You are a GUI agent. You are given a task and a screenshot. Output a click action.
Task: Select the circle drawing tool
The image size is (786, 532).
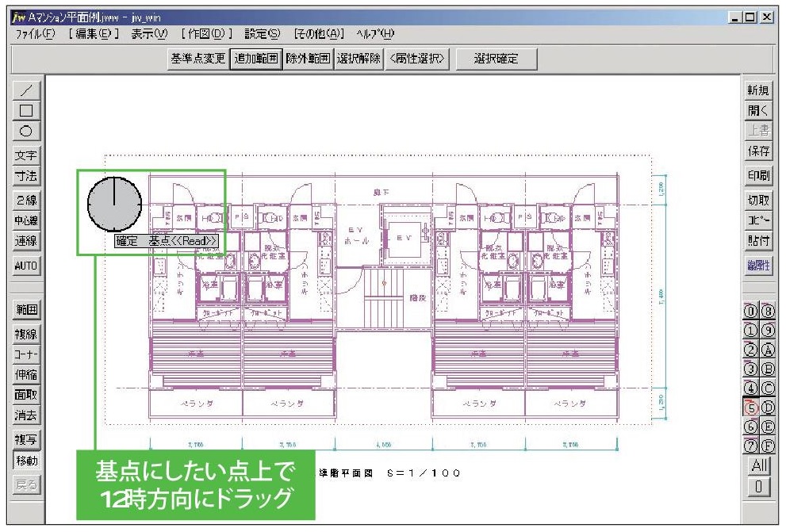(26, 130)
